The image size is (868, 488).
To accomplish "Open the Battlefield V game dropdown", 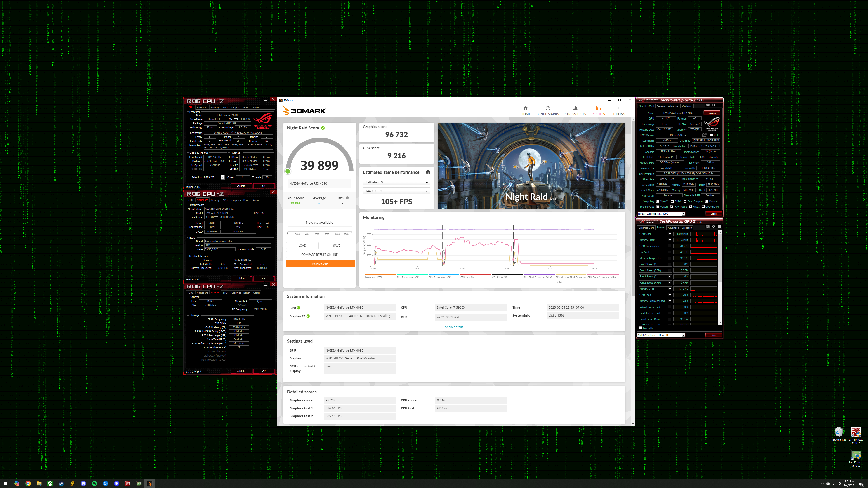I will pyautogui.click(x=396, y=182).
